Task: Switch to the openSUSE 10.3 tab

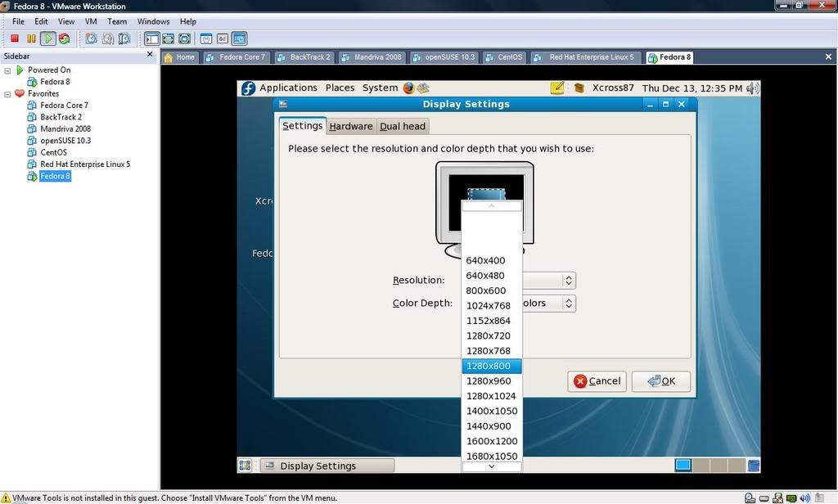Action: click(443, 57)
